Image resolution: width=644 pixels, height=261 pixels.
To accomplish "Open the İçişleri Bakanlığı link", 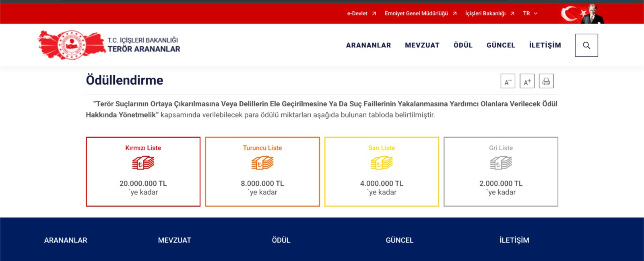I will pos(485,14).
